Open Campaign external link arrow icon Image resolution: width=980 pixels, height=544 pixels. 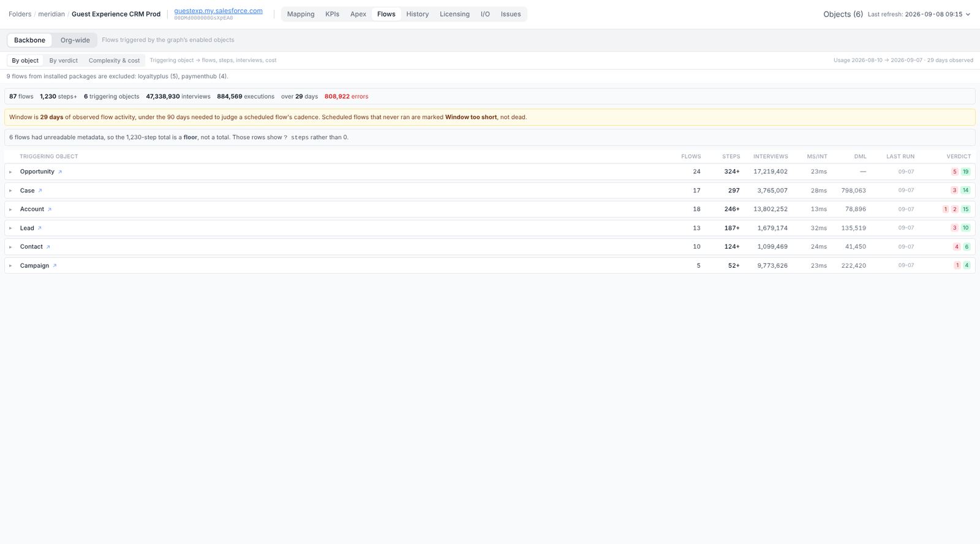(x=55, y=266)
